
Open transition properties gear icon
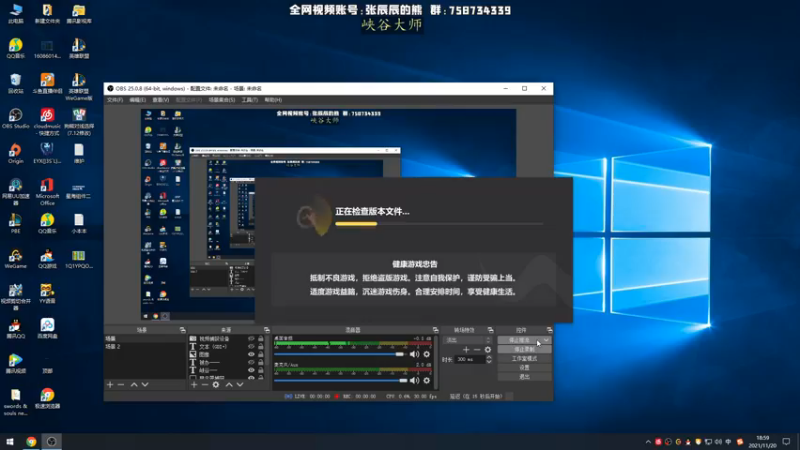tap(488, 349)
